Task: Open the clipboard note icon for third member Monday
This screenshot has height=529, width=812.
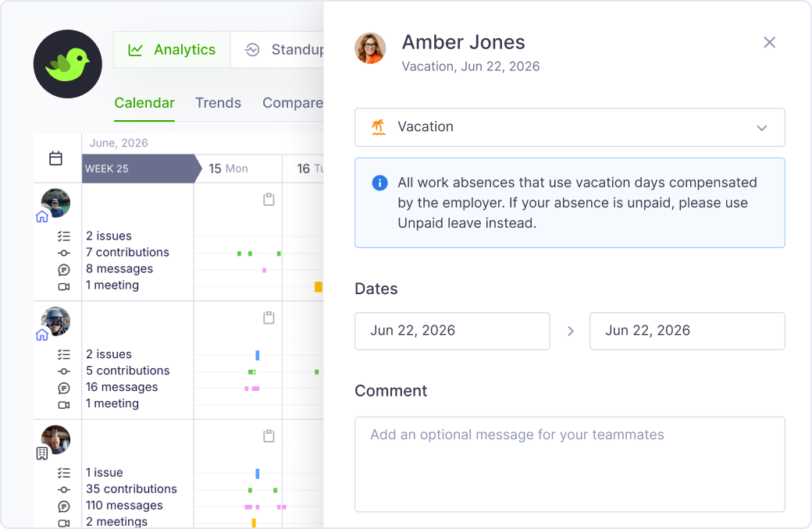Action: click(x=269, y=436)
